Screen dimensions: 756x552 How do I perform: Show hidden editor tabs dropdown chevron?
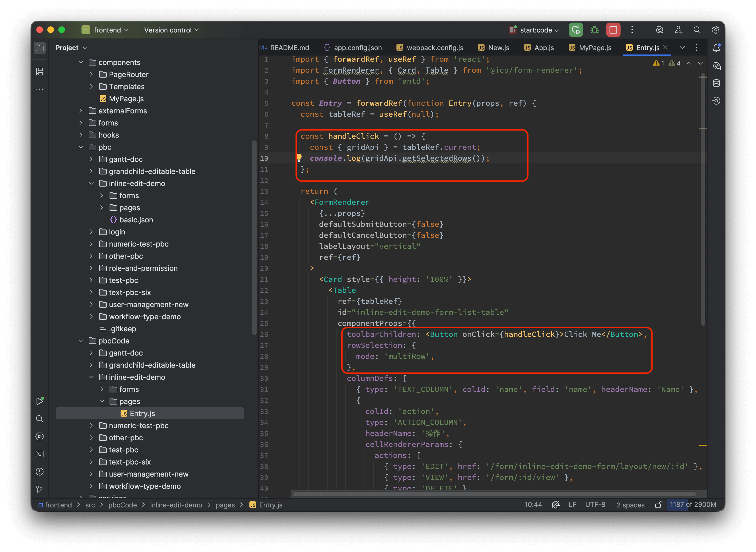coord(682,47)
